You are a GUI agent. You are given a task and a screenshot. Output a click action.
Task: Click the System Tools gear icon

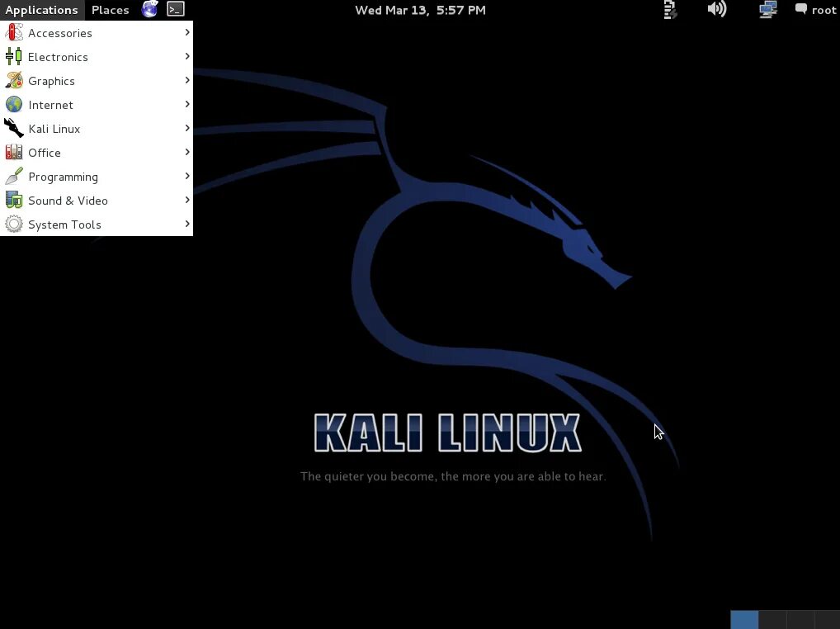click(14, 224)
